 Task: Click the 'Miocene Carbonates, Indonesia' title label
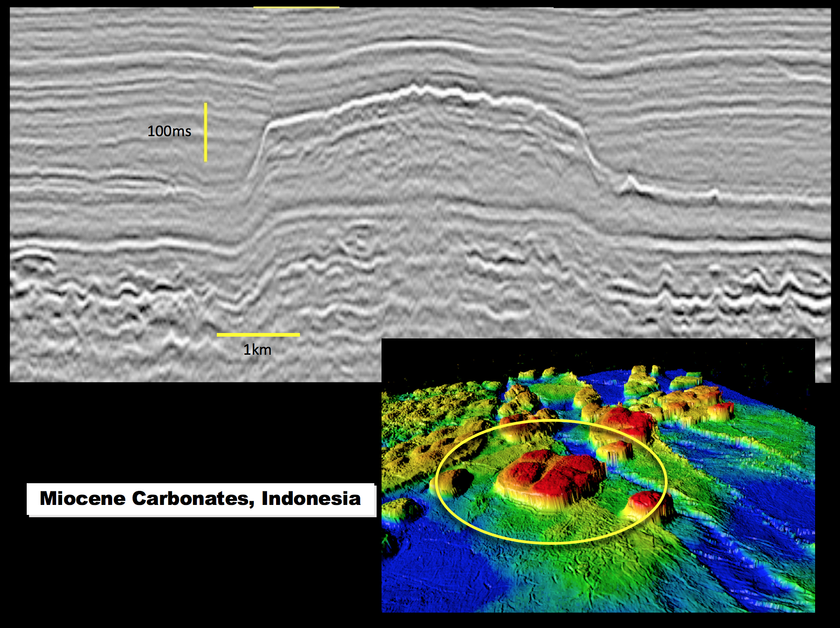(201, 500)
